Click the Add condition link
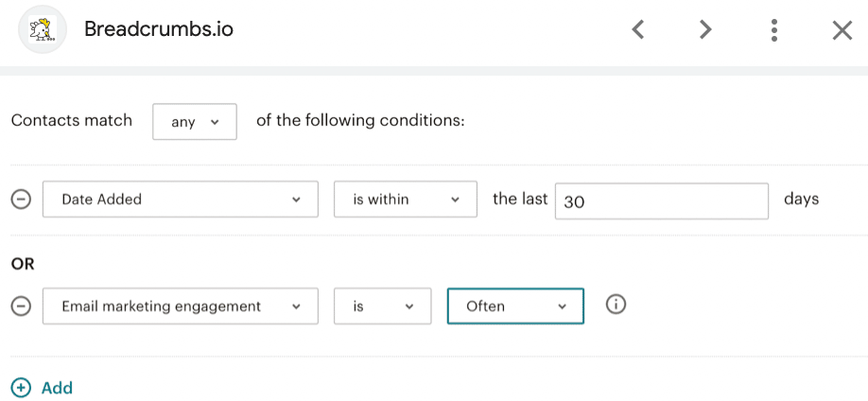Screen dimensions: 868x401 (57, 388)
